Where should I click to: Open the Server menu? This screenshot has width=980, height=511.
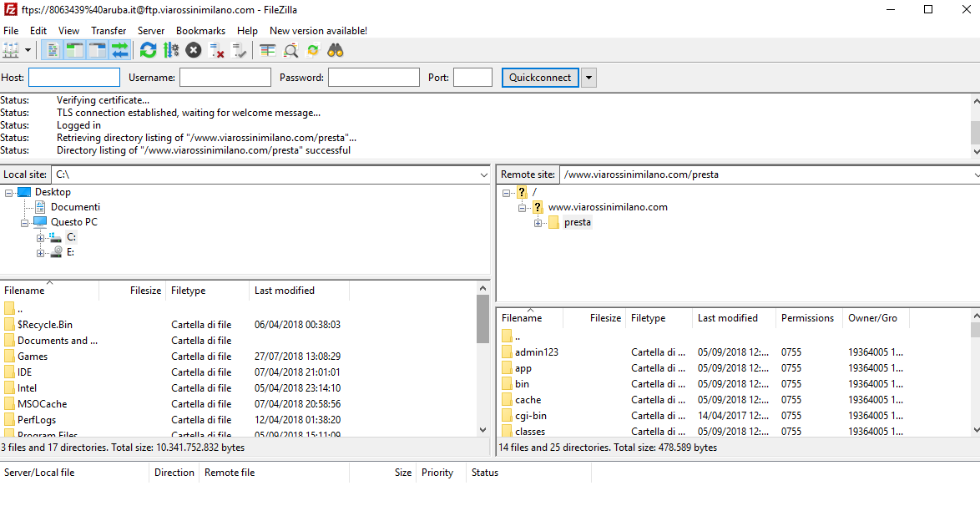(151, 31)
